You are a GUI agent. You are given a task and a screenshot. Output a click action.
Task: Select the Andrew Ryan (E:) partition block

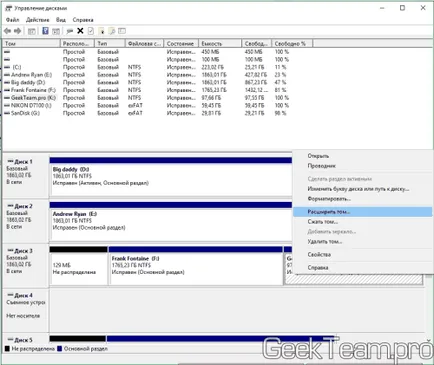pyautogui.click(x=171, y=221)
